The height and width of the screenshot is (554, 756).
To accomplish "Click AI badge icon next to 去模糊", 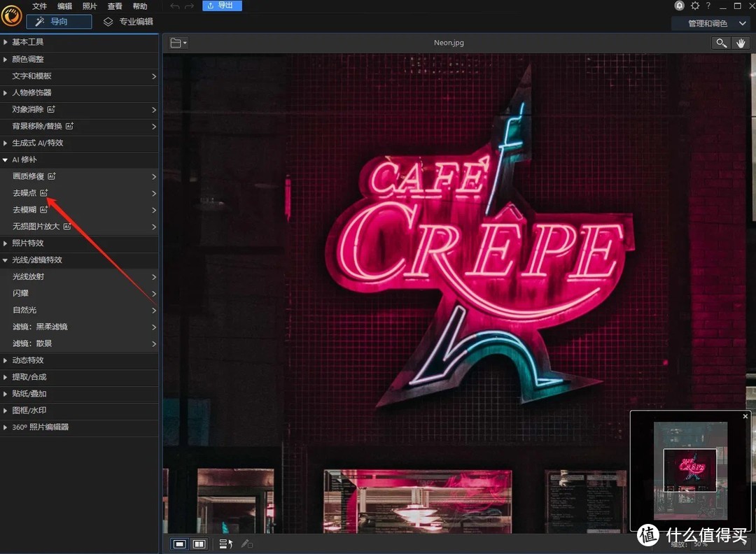I will (44, 210).
